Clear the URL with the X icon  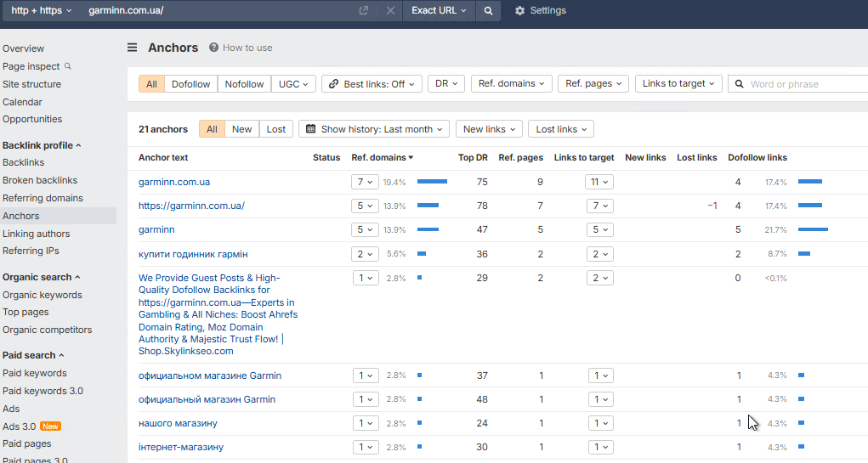pyautogui.click(x=390, y=10)
